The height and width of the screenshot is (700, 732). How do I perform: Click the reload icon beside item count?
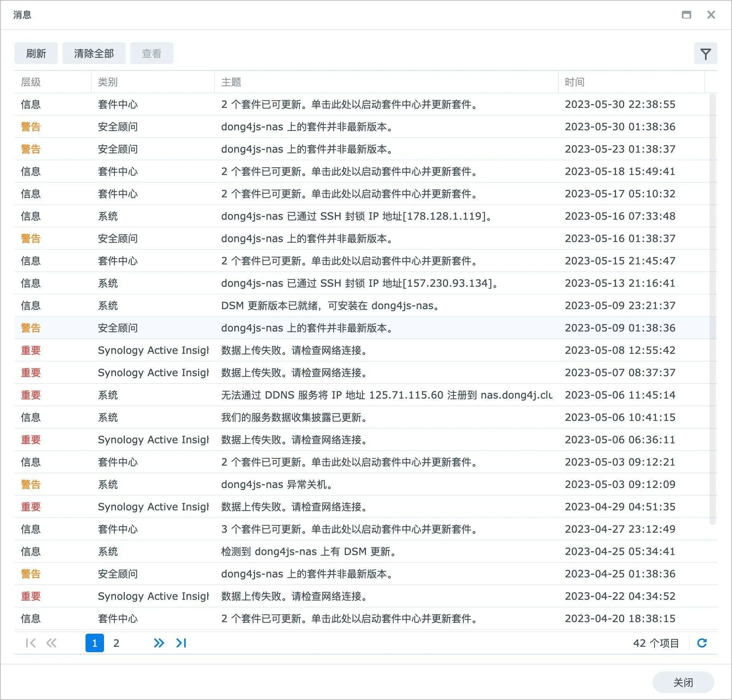[702, 643]
